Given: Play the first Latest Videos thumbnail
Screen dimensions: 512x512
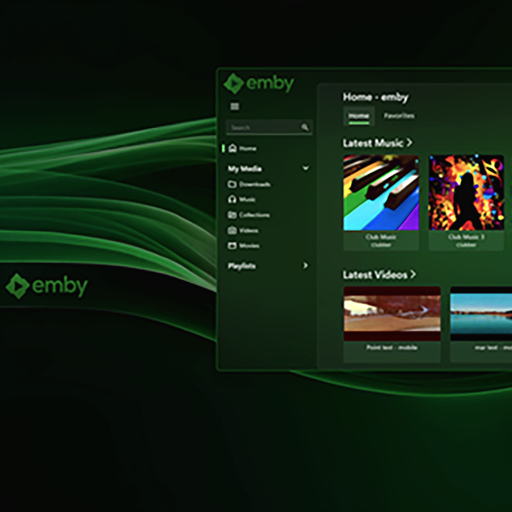Looking at the screenshot, I should point(392,314).
